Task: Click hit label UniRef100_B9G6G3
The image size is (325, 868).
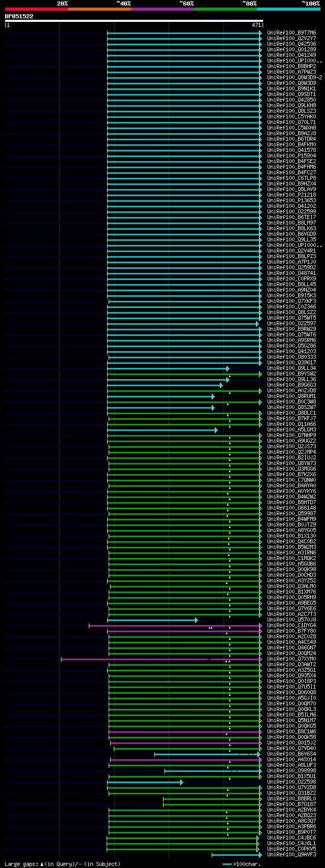Action: 291,385
